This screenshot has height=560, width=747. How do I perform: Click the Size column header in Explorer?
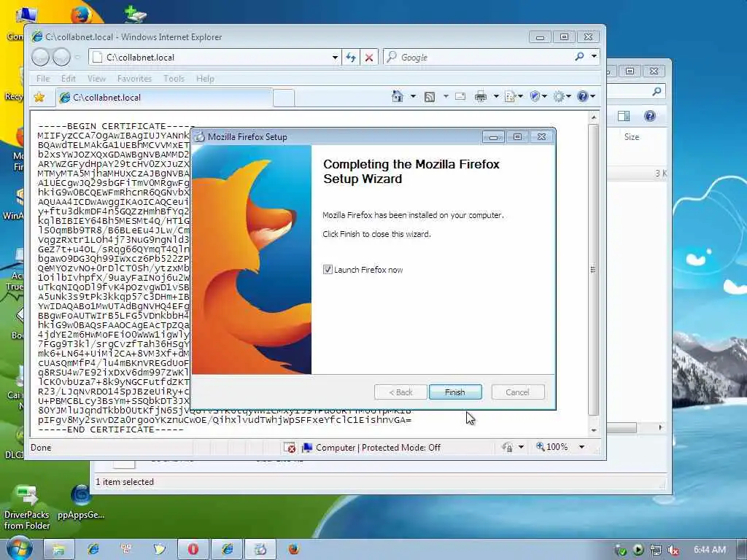pyautogui.click(x=632, y=136)
